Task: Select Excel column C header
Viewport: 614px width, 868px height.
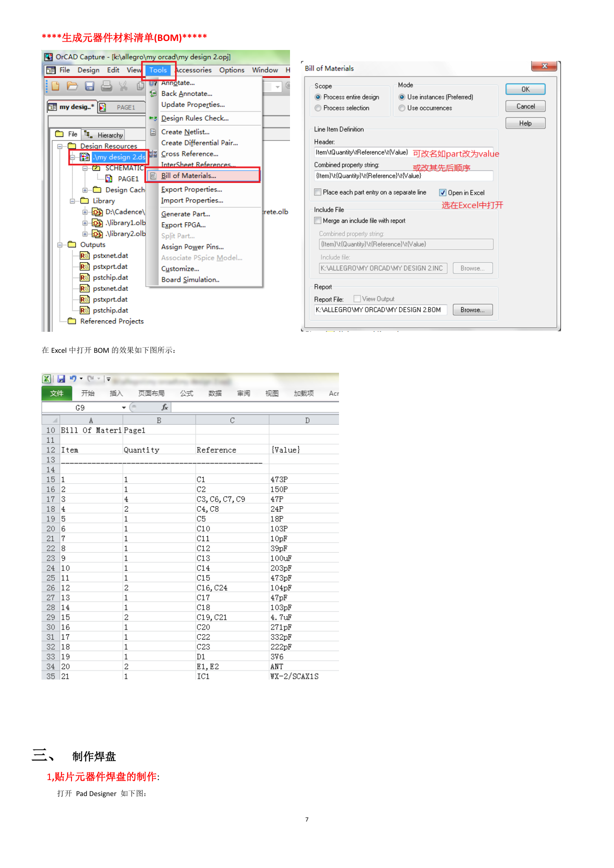Action: pyautogui.click(x=232, y=420)
